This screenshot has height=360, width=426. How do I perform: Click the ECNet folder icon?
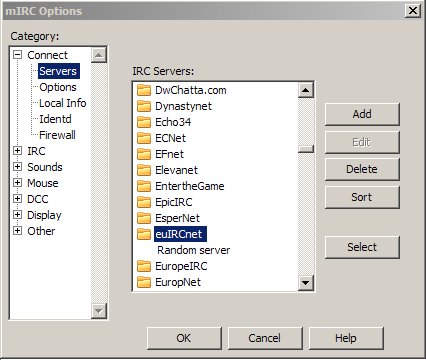pyautogui.click(x=144, y=138)
